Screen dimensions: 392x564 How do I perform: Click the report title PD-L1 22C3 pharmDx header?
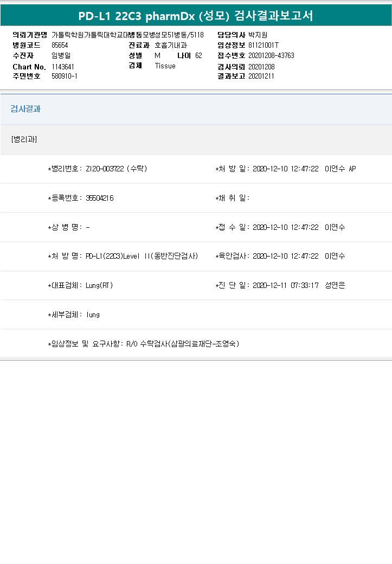click(x=196, y=16)
